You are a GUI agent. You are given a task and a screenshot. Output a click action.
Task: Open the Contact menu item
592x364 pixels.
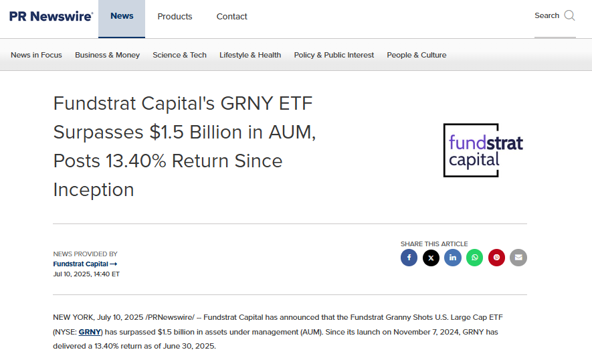click(231, 17)
